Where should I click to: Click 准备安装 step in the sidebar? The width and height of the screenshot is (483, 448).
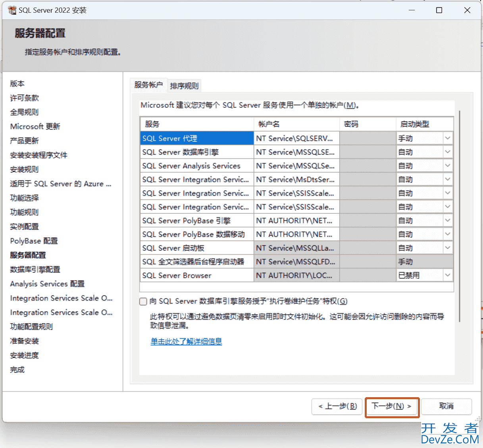click(25, 341)
